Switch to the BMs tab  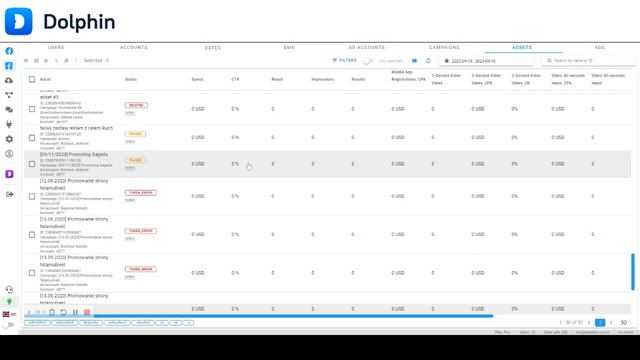coord(289,47)
